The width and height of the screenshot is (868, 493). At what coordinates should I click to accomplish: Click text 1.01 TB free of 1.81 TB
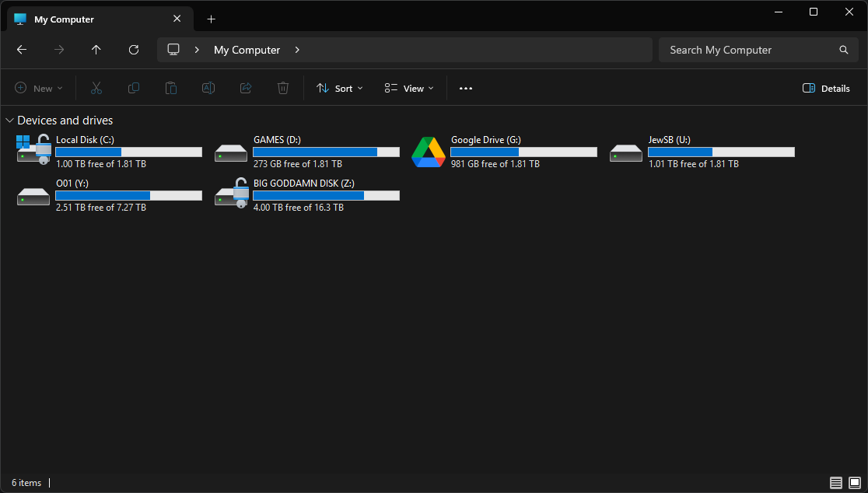coord(694,164)
